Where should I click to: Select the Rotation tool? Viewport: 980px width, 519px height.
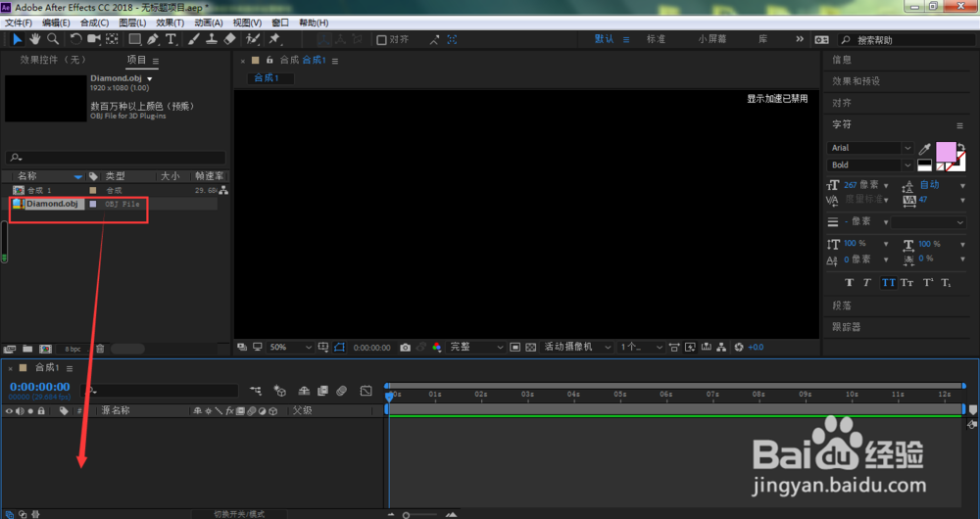(75, 39)
